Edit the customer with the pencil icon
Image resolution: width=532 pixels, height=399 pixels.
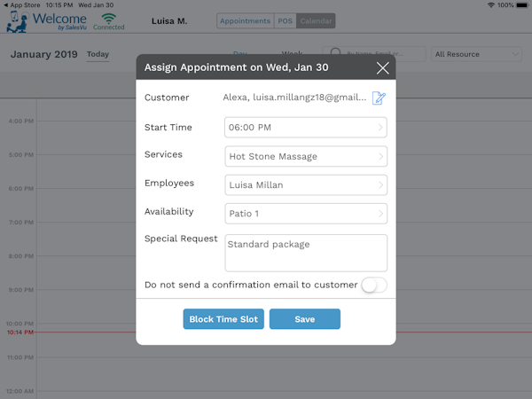[379, 98]
